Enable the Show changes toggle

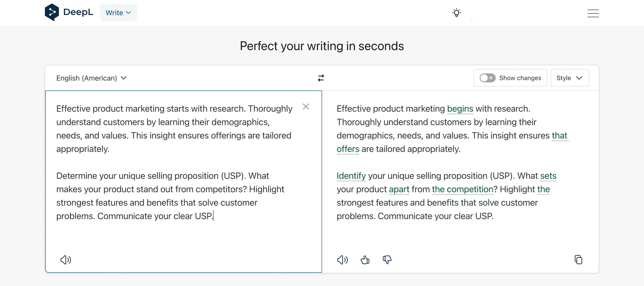coord(487,78)
